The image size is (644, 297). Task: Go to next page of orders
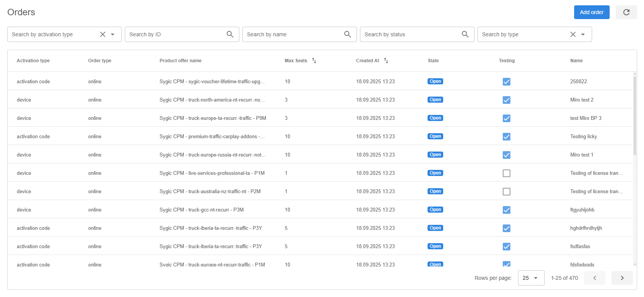coord(622,278)
